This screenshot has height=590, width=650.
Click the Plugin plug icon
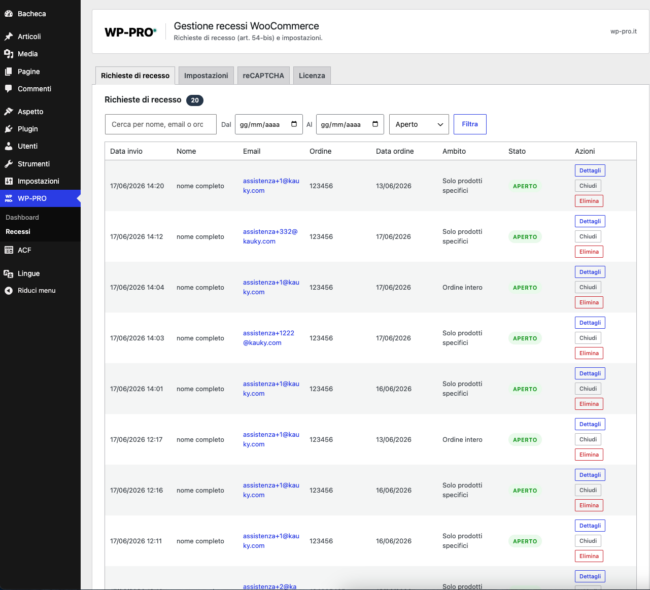8,129
